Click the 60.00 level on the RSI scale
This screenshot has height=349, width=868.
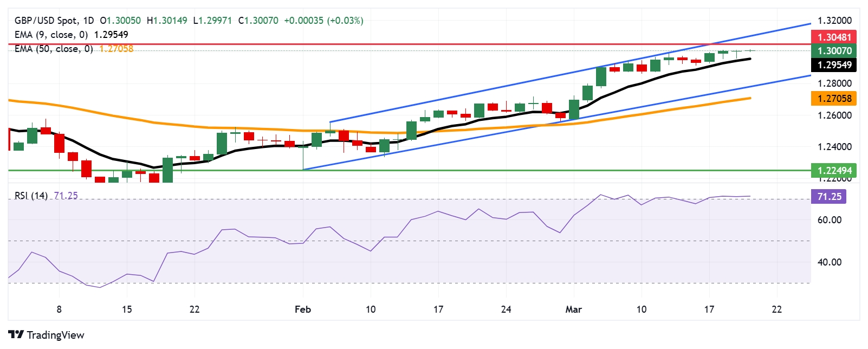829,220
